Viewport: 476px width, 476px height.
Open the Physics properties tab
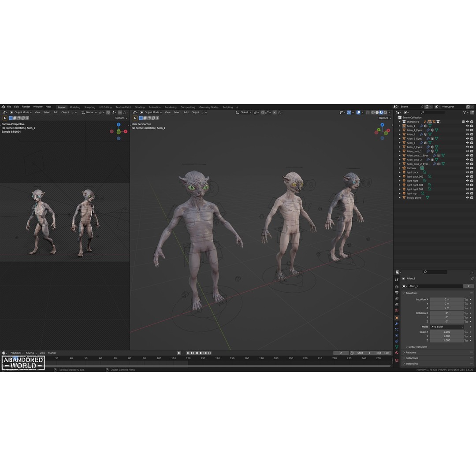coord(397,335)
